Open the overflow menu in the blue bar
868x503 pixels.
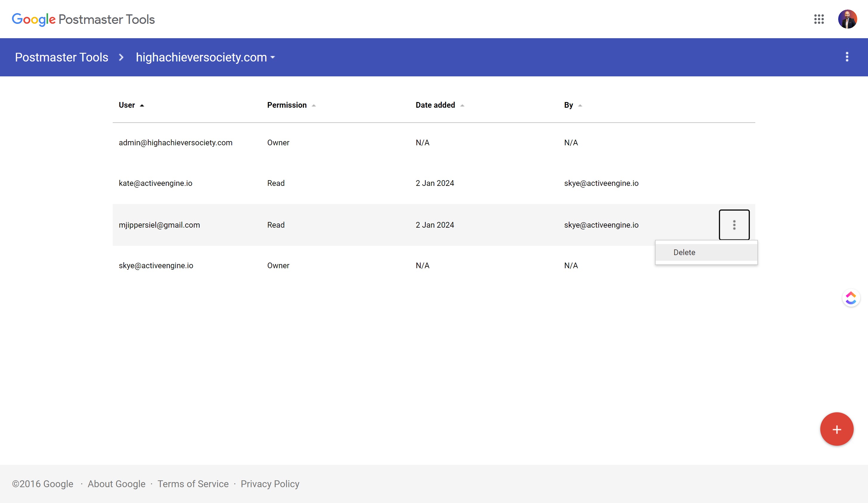(848, 57)
